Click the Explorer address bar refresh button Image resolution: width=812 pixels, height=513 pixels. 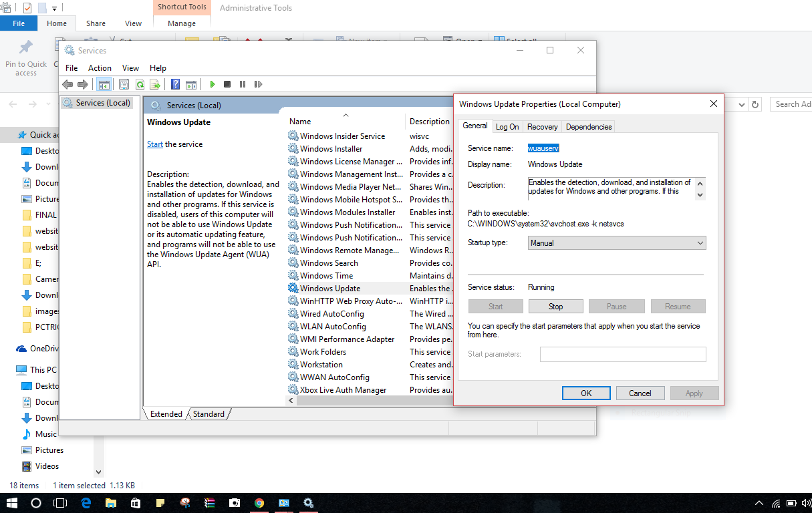755,104
